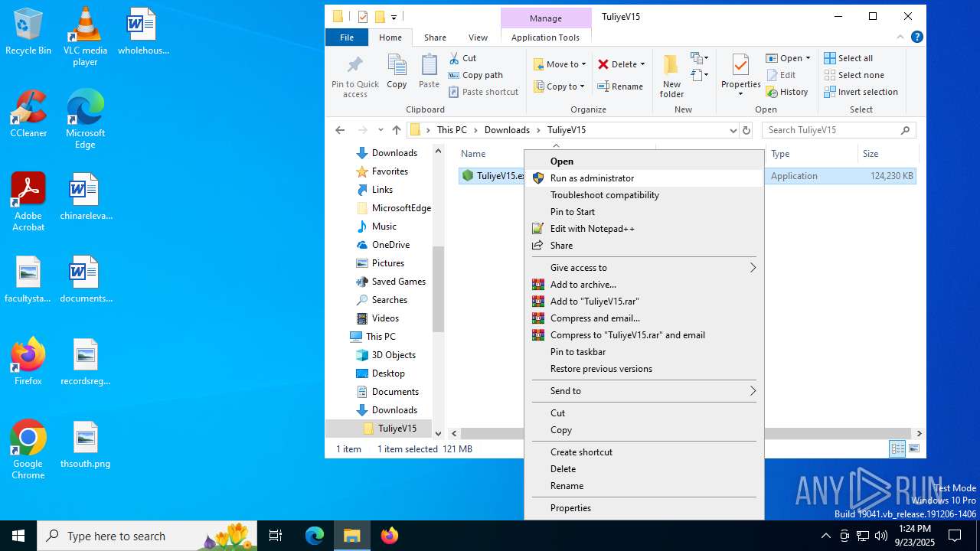Click the Refresh icon beside address bar
The width and height of the screenshot is (980, 551).
click(x=746, y=130)
